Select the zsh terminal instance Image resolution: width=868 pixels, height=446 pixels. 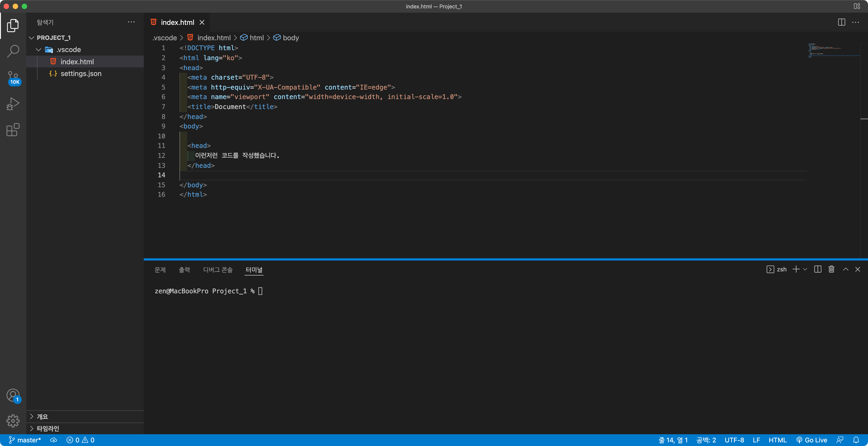[x=776, y=269]
